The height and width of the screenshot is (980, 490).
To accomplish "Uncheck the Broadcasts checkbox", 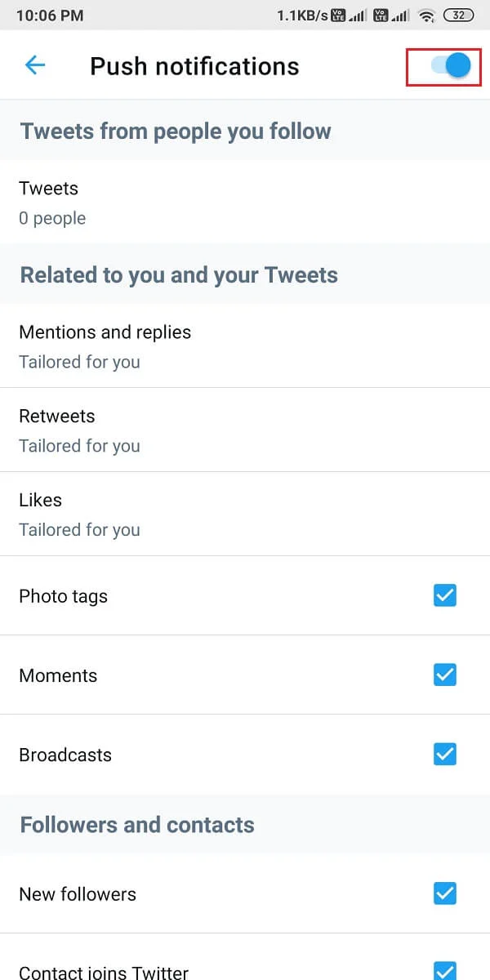I will pyautogui.click(x=445, y=755).
